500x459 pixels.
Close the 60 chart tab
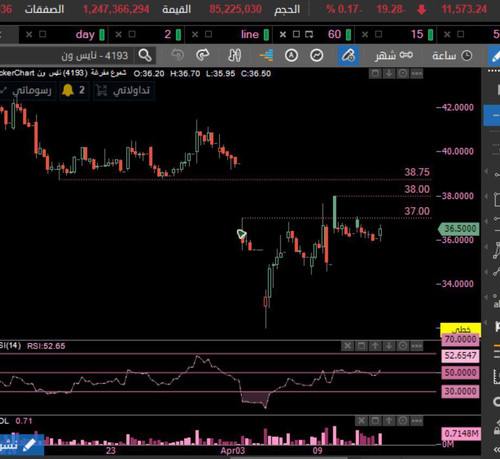coord(283,34)
